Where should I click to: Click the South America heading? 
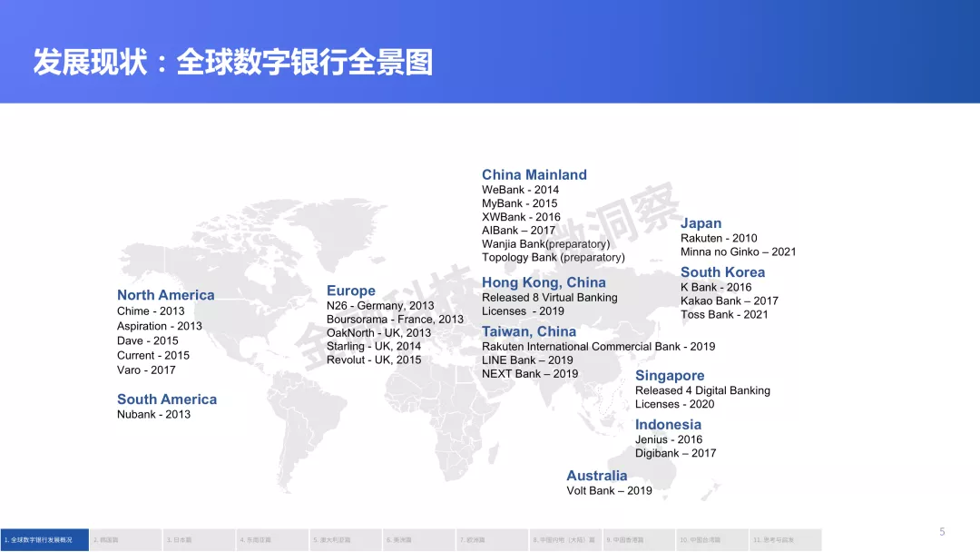pyautogui.click(x=167, y=399)
